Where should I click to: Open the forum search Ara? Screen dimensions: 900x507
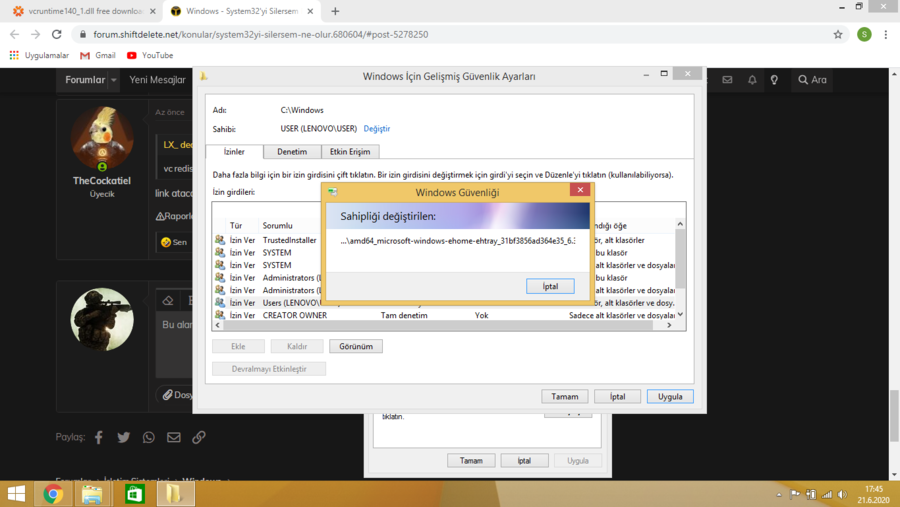[x=812, y=80]
